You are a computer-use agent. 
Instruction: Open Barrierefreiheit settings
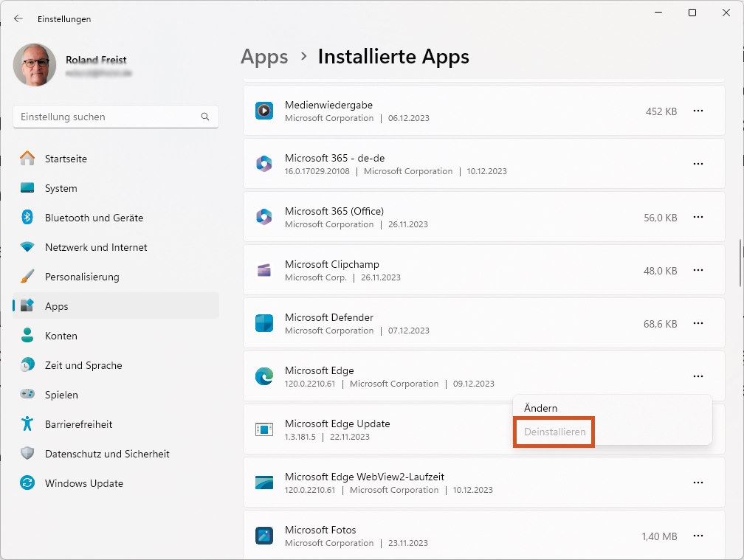tap(116, 424)
